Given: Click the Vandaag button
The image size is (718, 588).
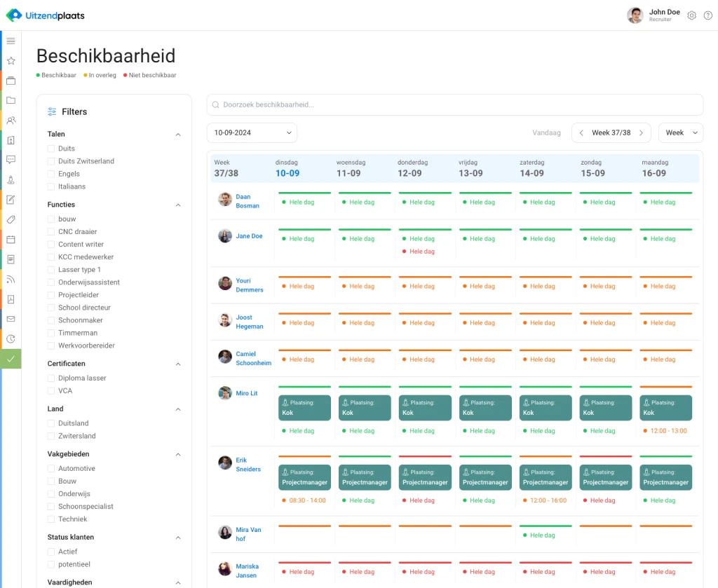Looking at the screenshot, I should (x=546, y=132).
